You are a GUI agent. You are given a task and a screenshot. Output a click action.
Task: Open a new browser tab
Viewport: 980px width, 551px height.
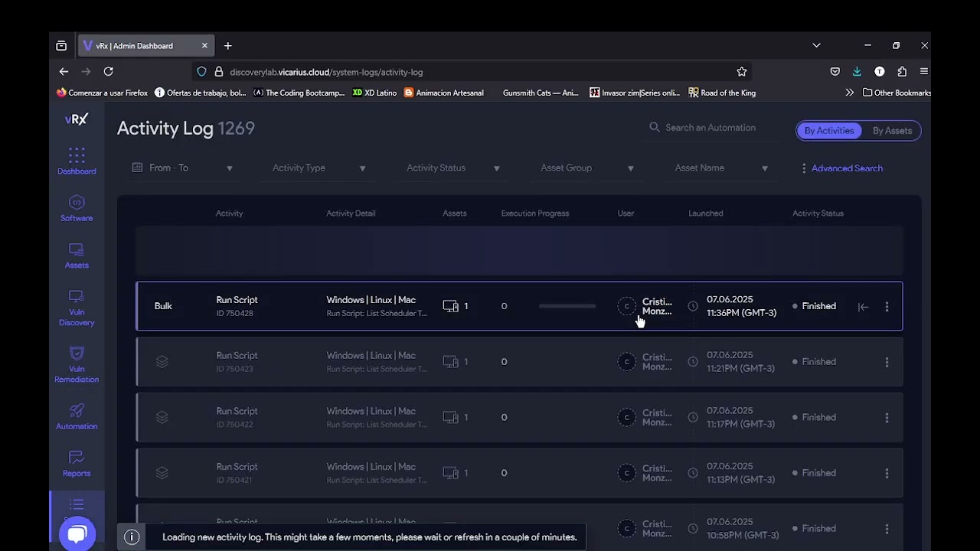(x=227, y=46)
